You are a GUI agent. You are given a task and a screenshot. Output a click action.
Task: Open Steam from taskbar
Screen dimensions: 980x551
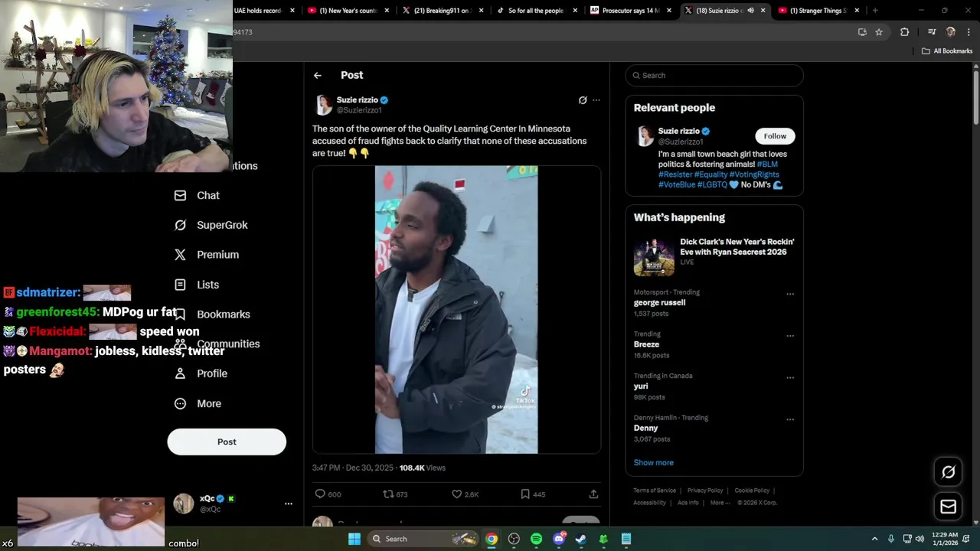tap(581, 539)
